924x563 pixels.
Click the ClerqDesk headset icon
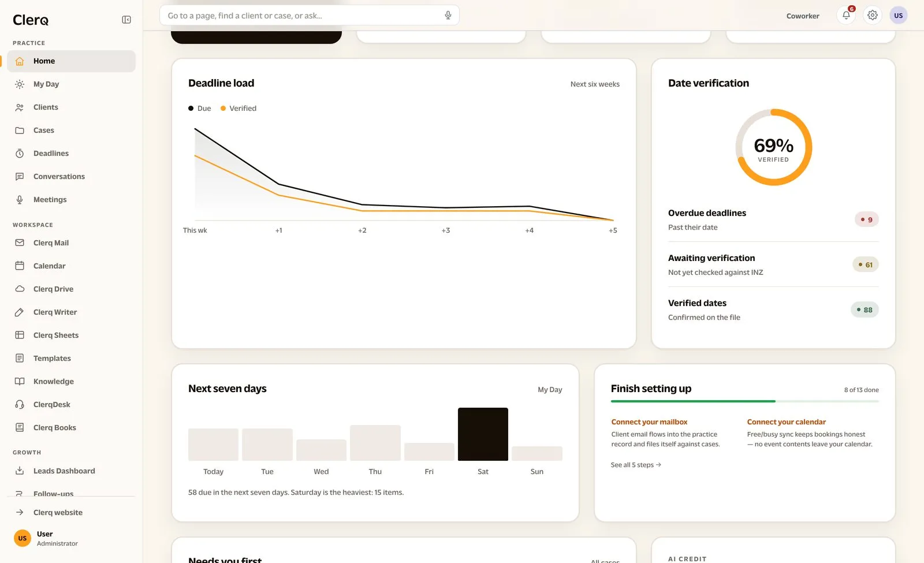pyautogui.click(x=20, y=405)
